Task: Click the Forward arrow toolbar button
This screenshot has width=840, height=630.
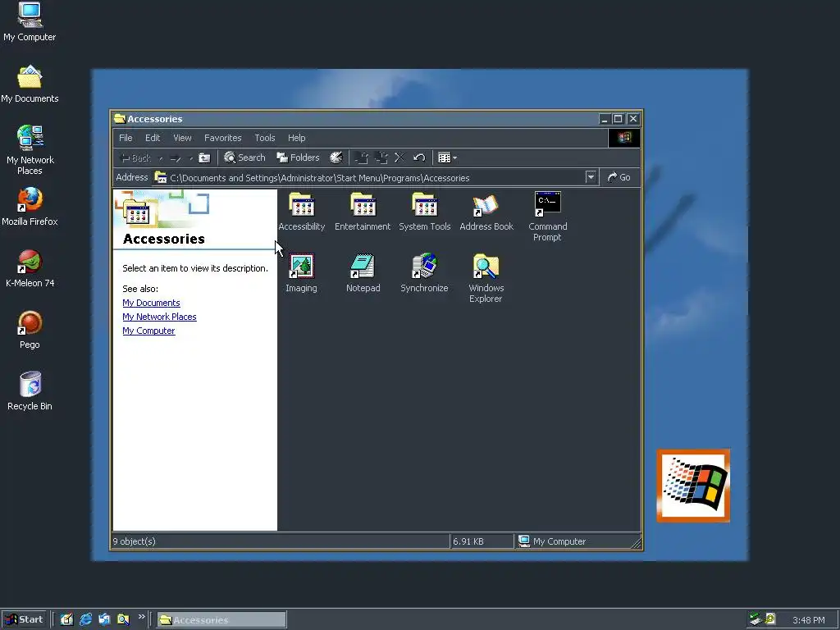Action: click(x=176, y=158)
